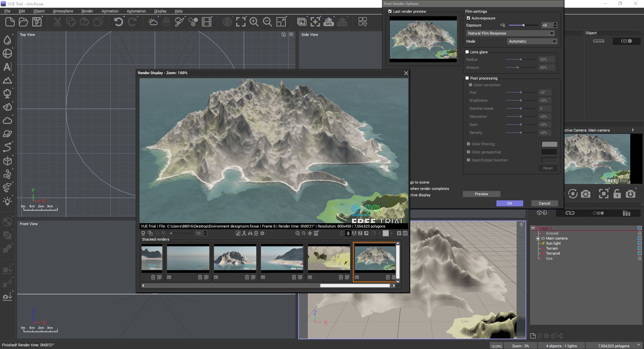Toggle the Input/Output function checkbox

point(468,160)
